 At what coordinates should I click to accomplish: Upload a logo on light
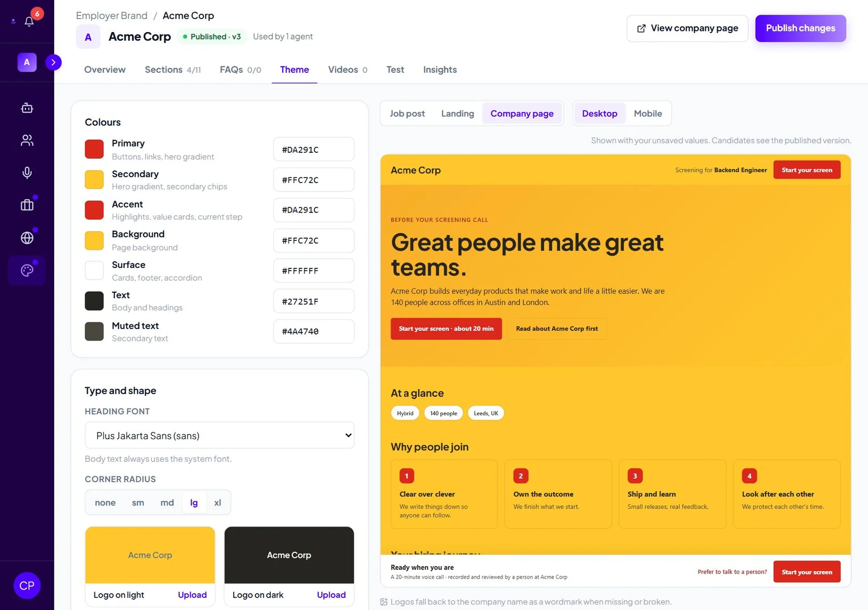pos(192,595)
